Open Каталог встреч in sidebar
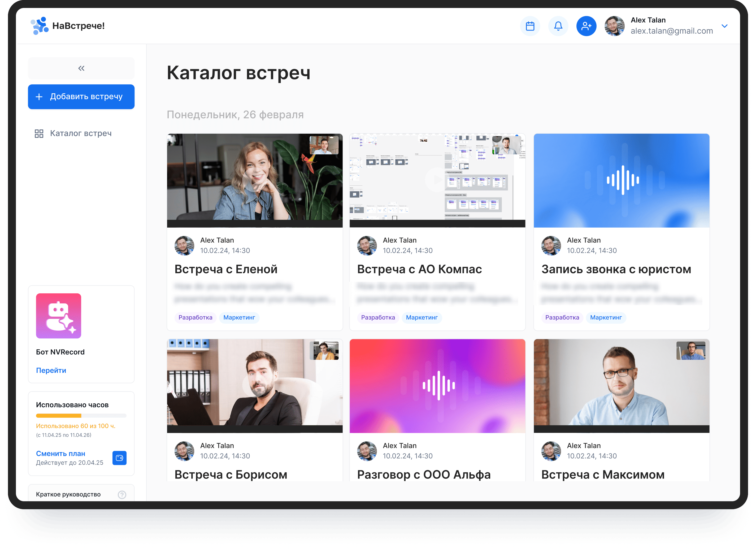This screenshot has height=549, width=756. click(x=73, y=133)
